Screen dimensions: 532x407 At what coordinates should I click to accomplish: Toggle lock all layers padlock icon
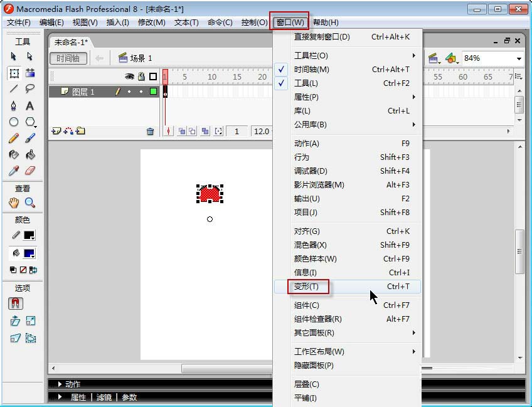tap(141, 77)
